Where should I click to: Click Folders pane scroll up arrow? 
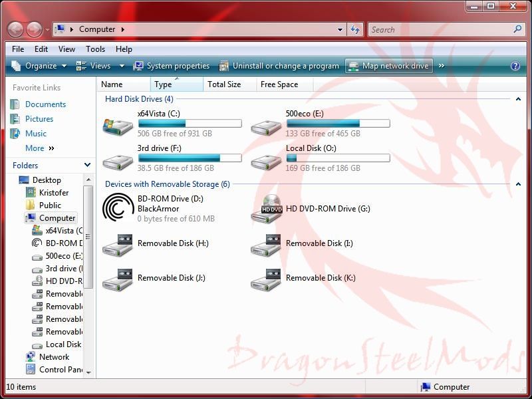88,179
